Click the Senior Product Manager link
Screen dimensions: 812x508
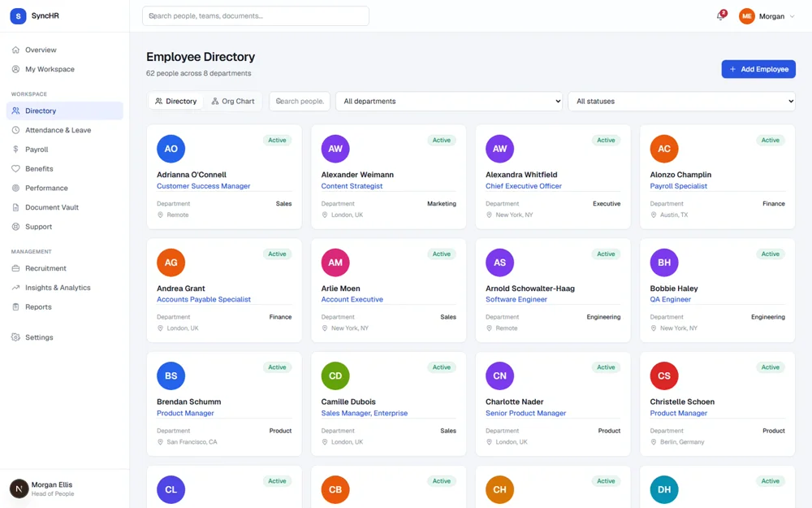coord(525,413)
